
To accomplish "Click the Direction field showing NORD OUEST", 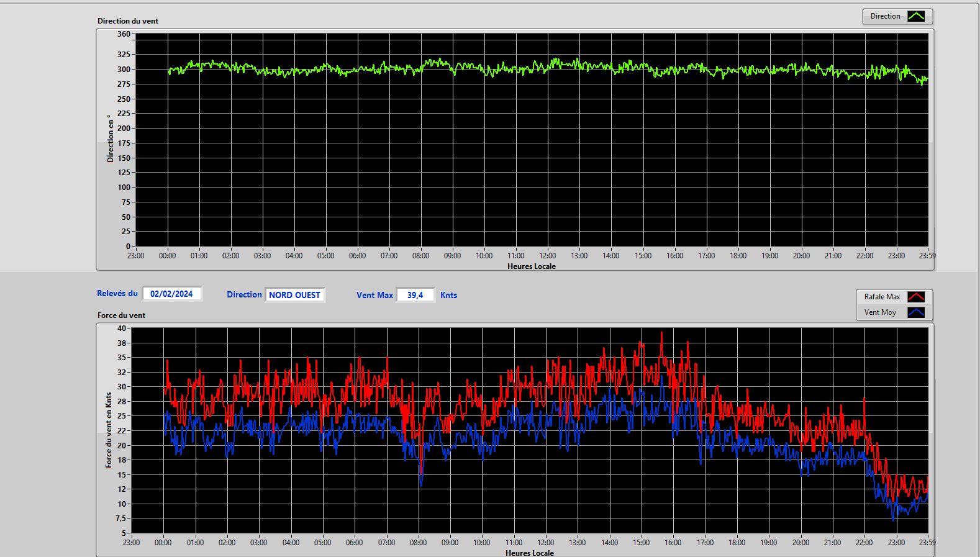I will coord(294,295).
